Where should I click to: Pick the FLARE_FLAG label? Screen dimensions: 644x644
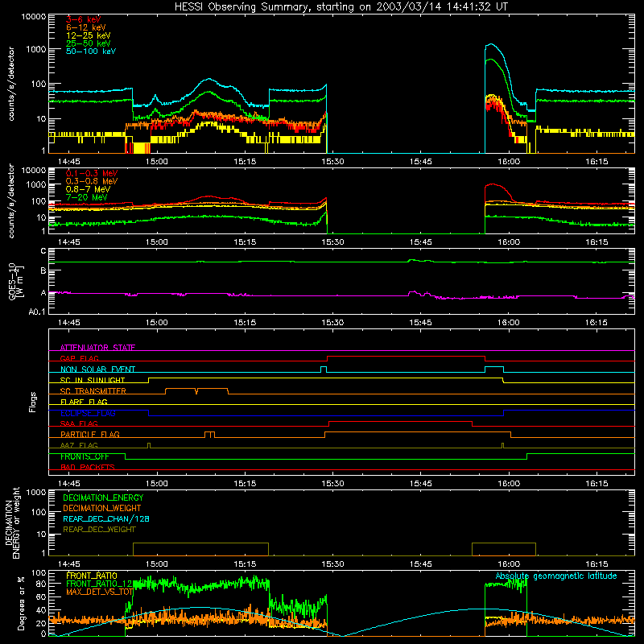click(x=84, y=402)
